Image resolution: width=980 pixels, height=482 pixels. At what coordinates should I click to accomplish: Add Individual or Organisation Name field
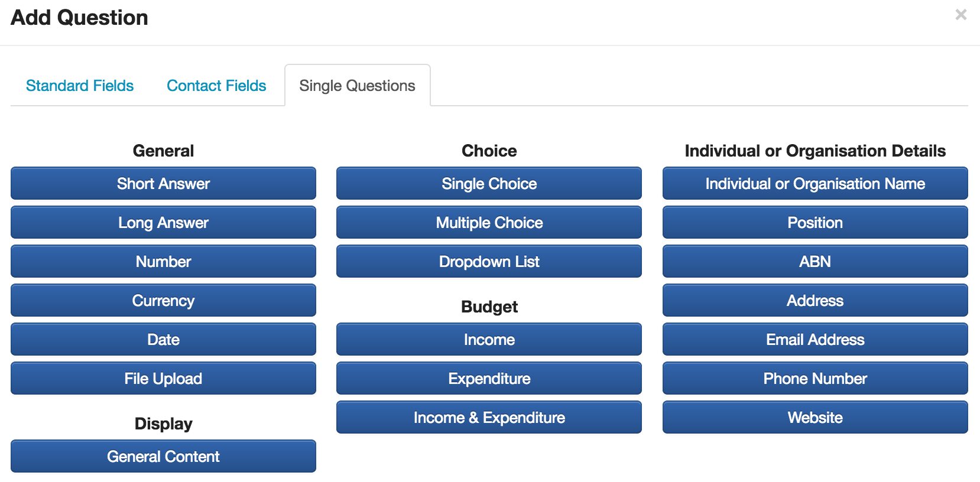point(815,184)
